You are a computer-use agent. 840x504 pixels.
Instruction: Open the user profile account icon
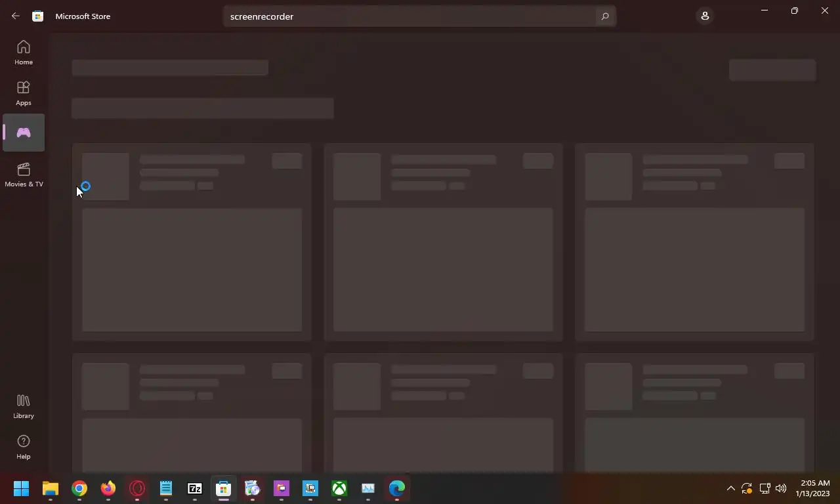click(x=705, y=16)
